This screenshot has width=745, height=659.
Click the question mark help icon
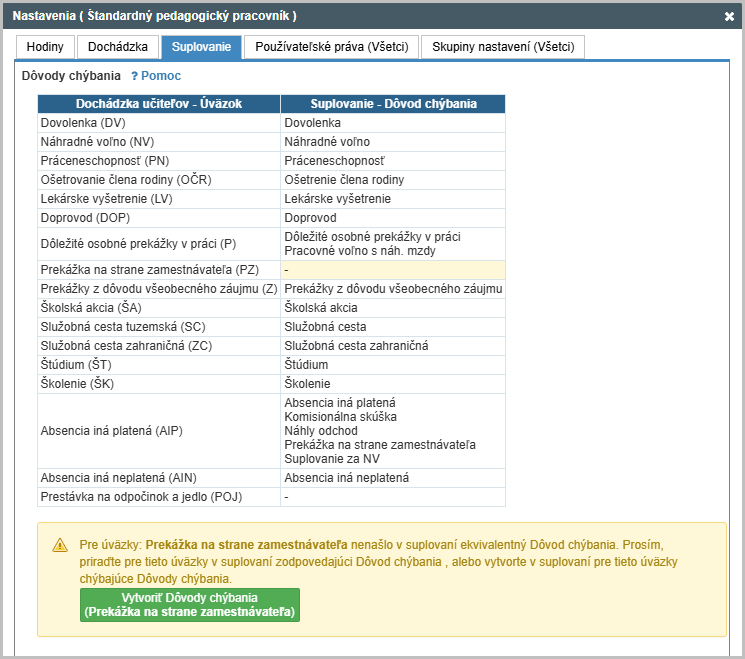click(x=134, y=76)
